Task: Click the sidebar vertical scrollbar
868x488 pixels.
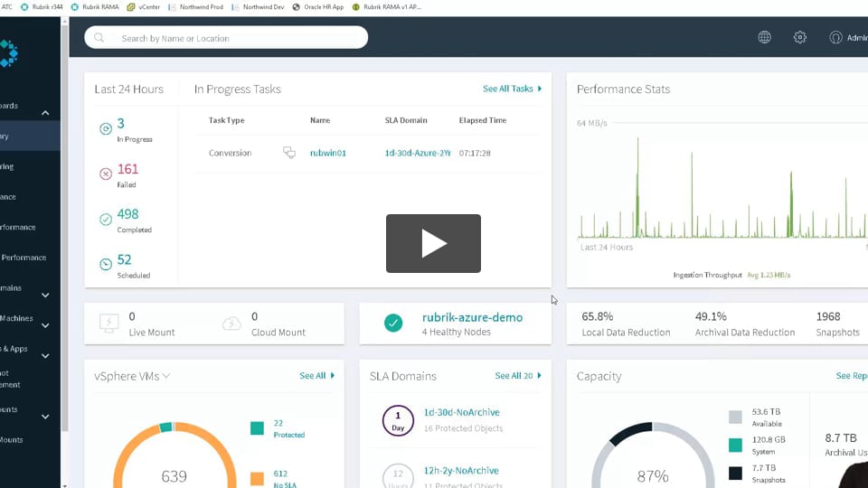Action: click(x=65, y=227)
